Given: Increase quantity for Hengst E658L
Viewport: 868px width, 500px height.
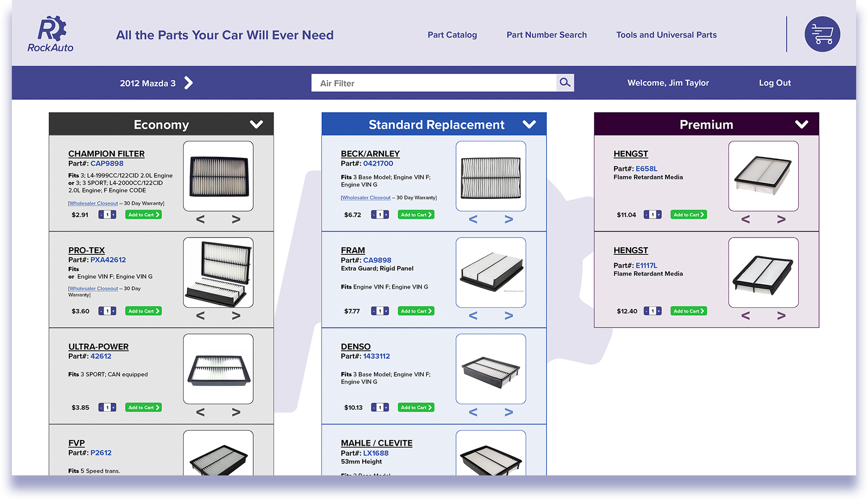Looking at the screenshot, I should point(659,214).
